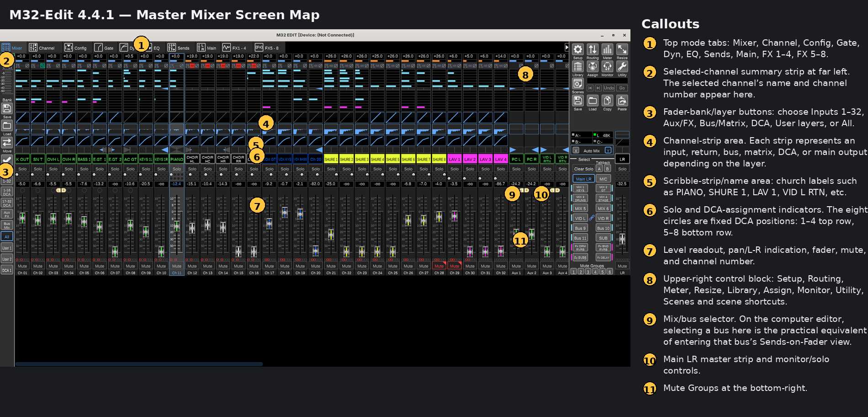Toggle phase invert on Ch 02
Screen dimensions: 868x417
pos(42,66)
